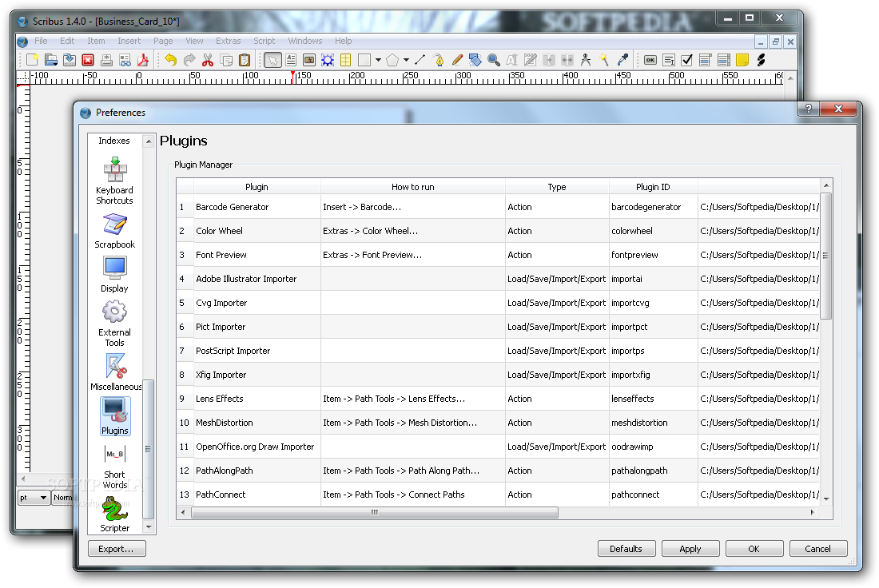The image size is (879, 588).
Task: Select the Insert Text Frame tool
Action: pyautogui.click(x=291, y=60)
